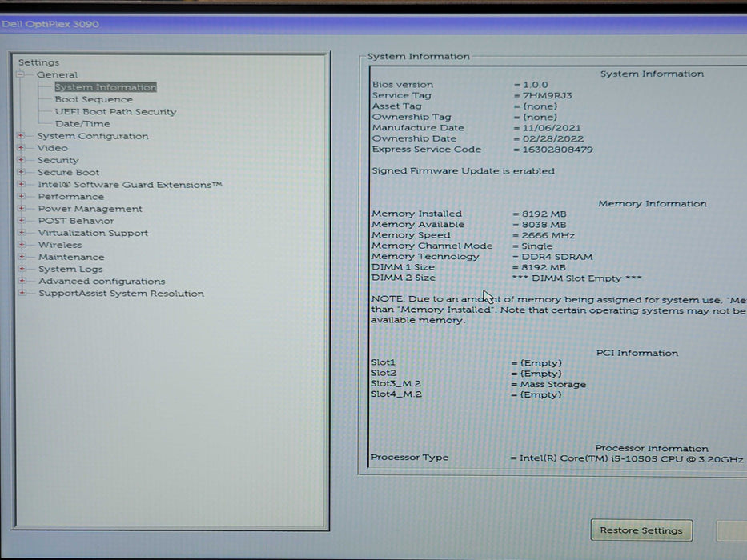
Task: Expand the Wireless node
Action: coord(22,244)
